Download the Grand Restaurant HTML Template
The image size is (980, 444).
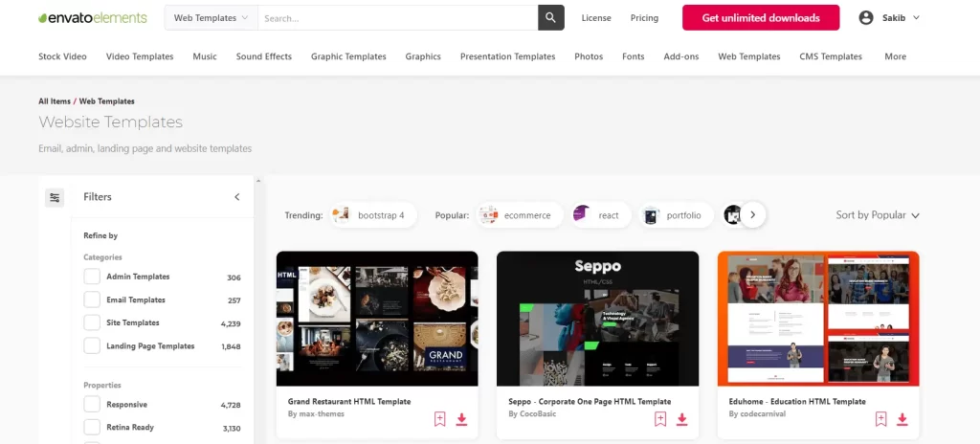tap(461, 419)
